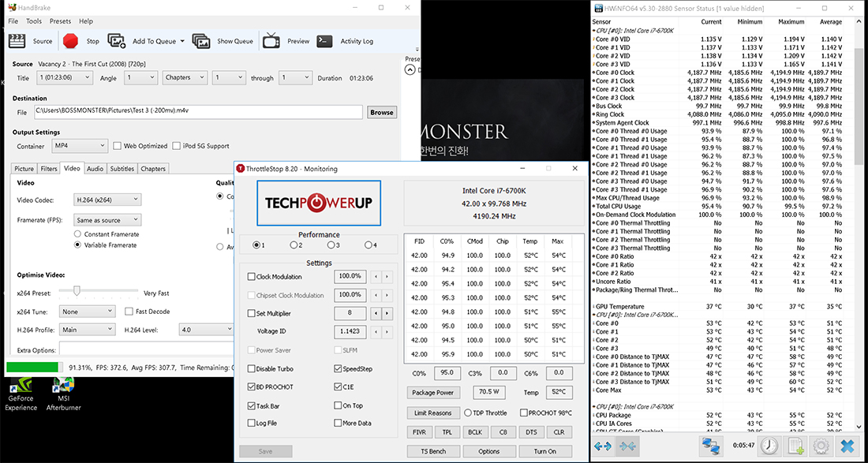Viewport: 868px width, 463px height.
Task: Switch to the Picture tab
Action: tap(24, 169)
